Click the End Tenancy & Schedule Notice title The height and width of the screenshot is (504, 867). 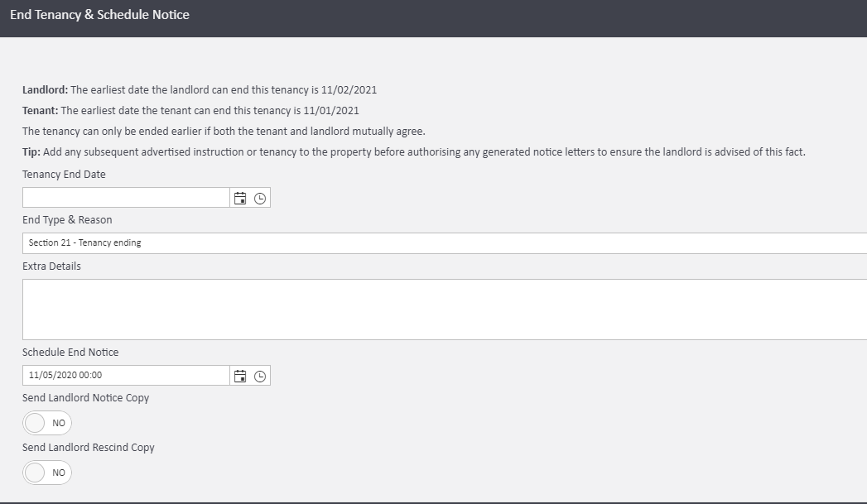coord(99,15)
